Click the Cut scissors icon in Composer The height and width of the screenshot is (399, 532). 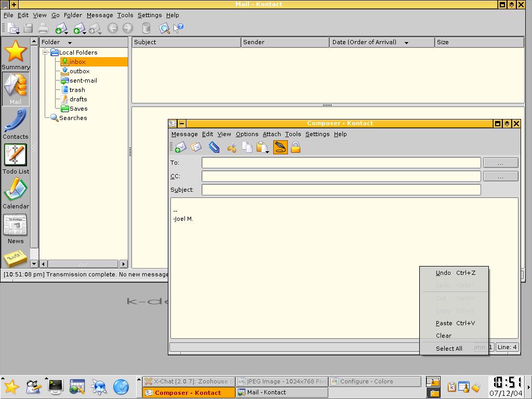point(232,148)
